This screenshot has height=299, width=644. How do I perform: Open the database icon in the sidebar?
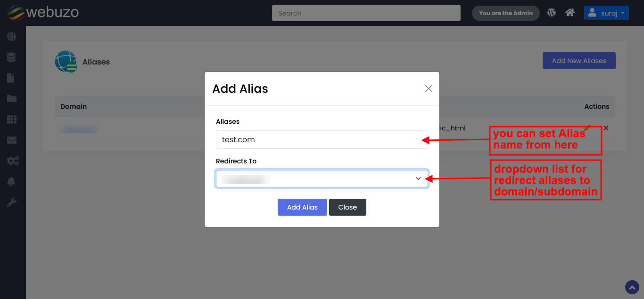tap(11, 57)
